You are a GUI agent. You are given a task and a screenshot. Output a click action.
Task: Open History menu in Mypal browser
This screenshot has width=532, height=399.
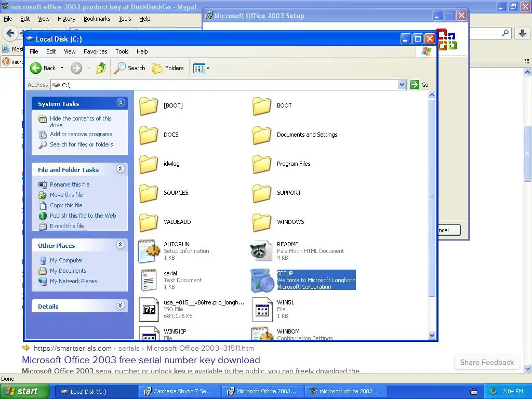coord(66,19)
